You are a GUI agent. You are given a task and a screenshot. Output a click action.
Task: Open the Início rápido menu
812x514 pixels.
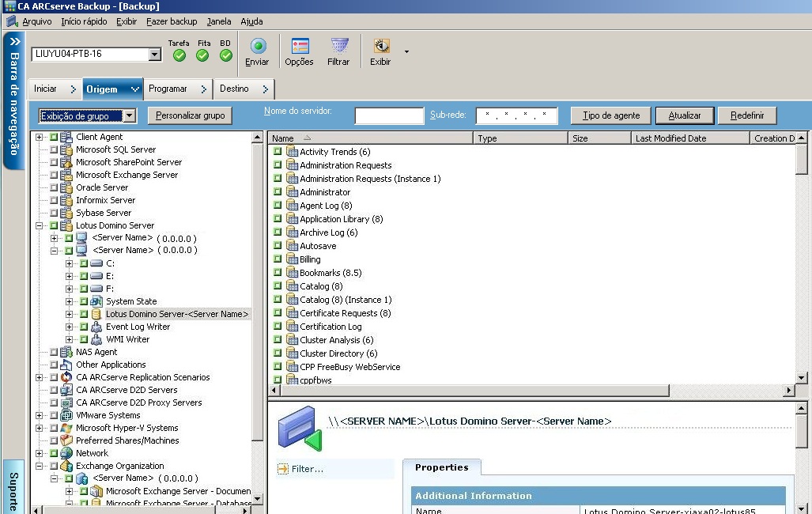[x=84, y=21]
